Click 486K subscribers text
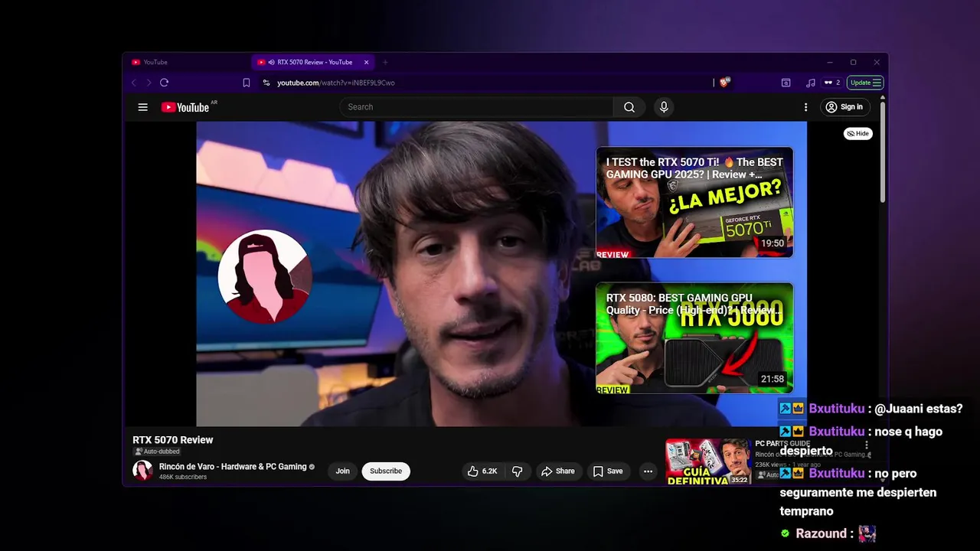The height and width of the screenshot is (551, 980). pyautogui.click(x=183, y=477)
